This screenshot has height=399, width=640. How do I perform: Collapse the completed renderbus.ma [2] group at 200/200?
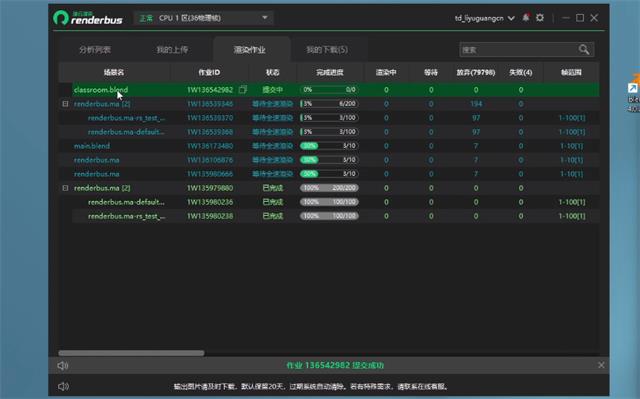[x=65, y=188]
